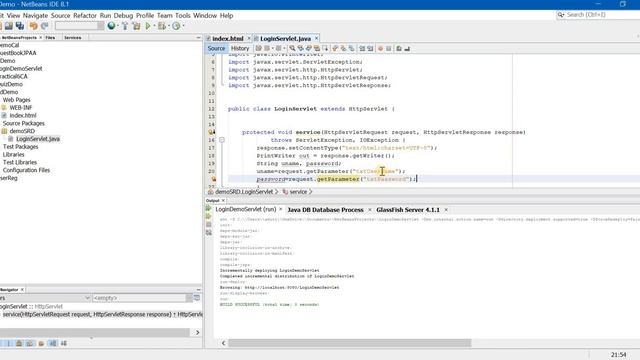The width and height of the screenshot is (640, 360).
Task: Select LoginServlet.java in project tree
Action: (x=38, y=139)
